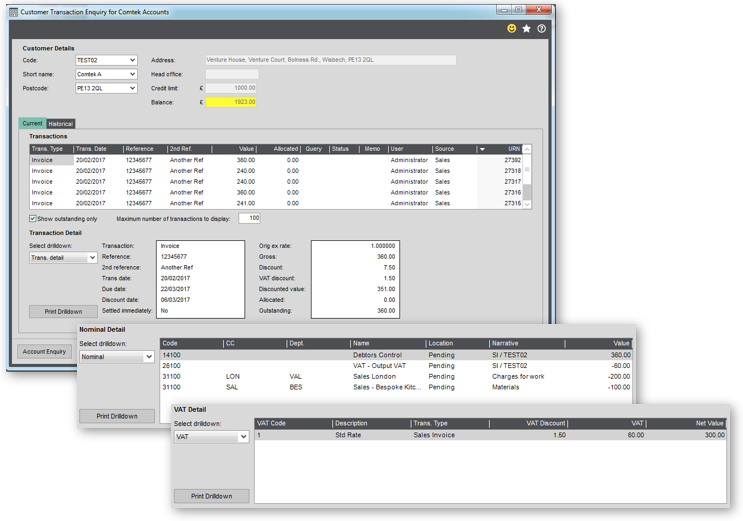The image size is (743, 521).
Task: Click the yellow Balance field
Action: [x=231, y=102]
